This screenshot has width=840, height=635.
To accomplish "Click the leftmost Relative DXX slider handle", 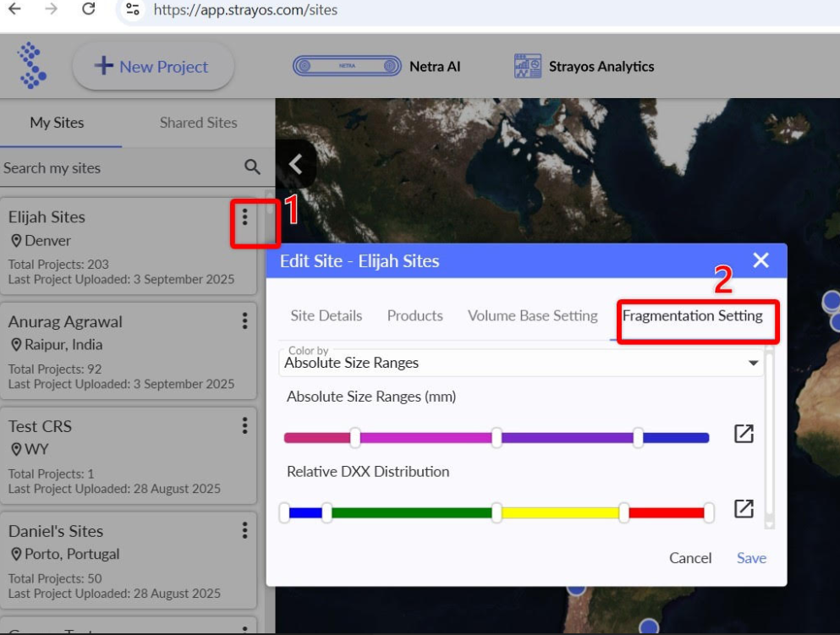I will (x=284, y=512).
